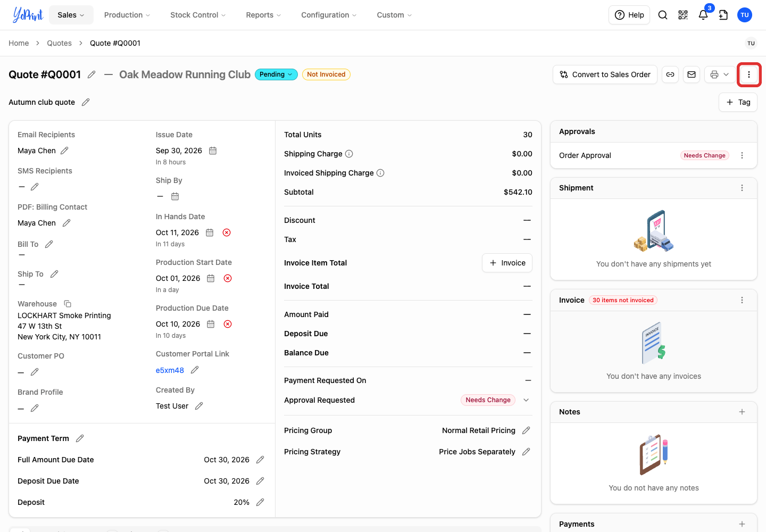Open the Sales menu

coord(71,15)
